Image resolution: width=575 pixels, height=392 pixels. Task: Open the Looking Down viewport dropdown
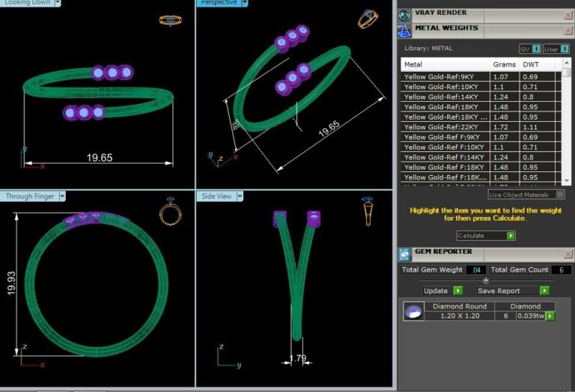pyautogui.click(x=58, y=3)
